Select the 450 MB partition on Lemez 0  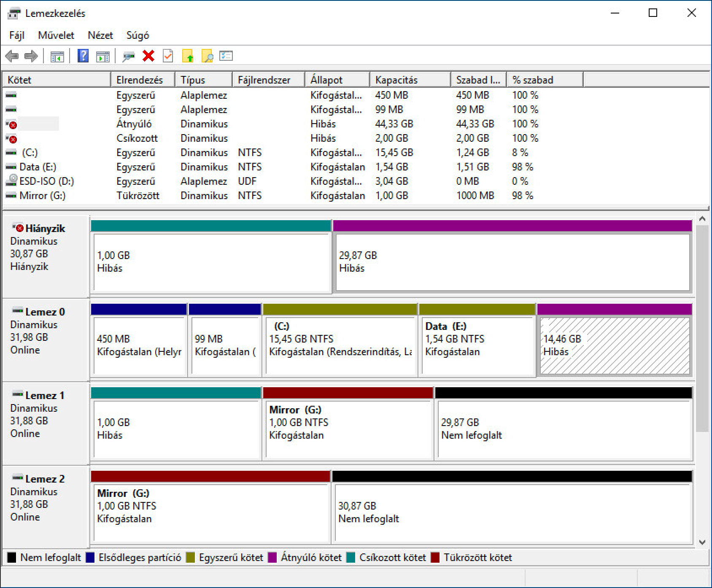[x=139, y=345]
